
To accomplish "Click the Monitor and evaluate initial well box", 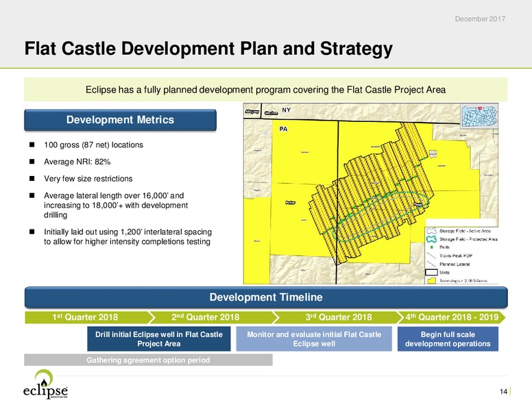I will click(314, 339).
